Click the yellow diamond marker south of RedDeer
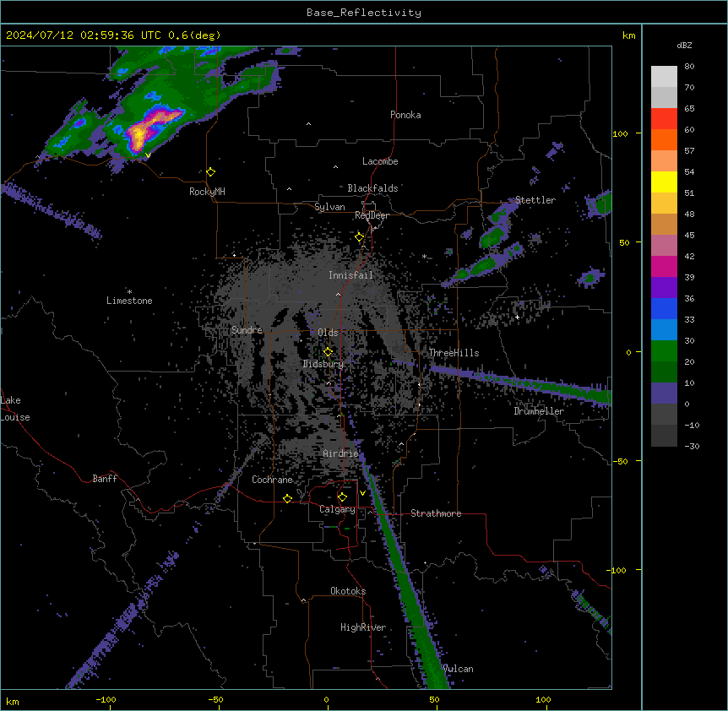Screen dimensions: 728x711 click(360, 237)
